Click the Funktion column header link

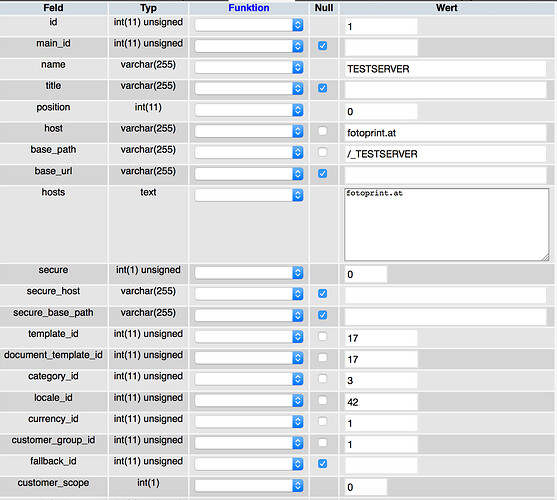pos(249,8)
